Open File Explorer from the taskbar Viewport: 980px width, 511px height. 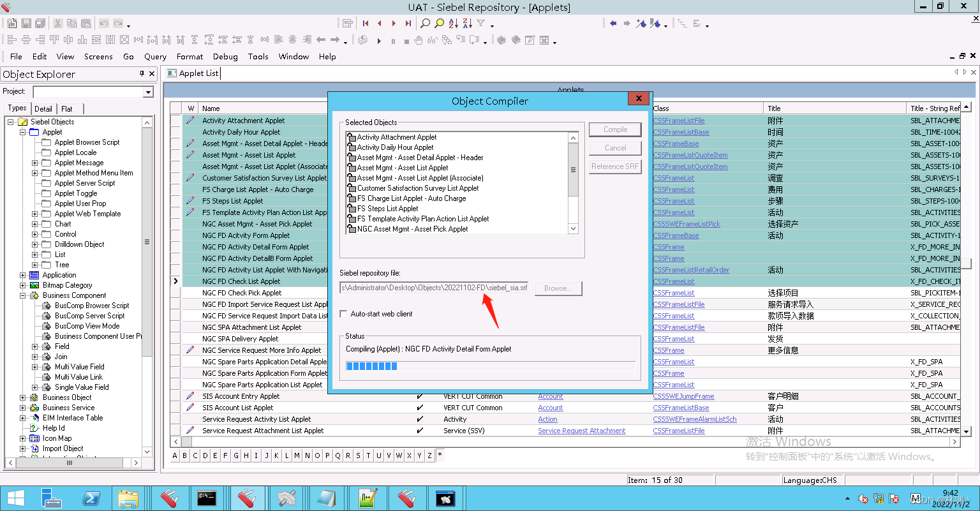[128, 498]
